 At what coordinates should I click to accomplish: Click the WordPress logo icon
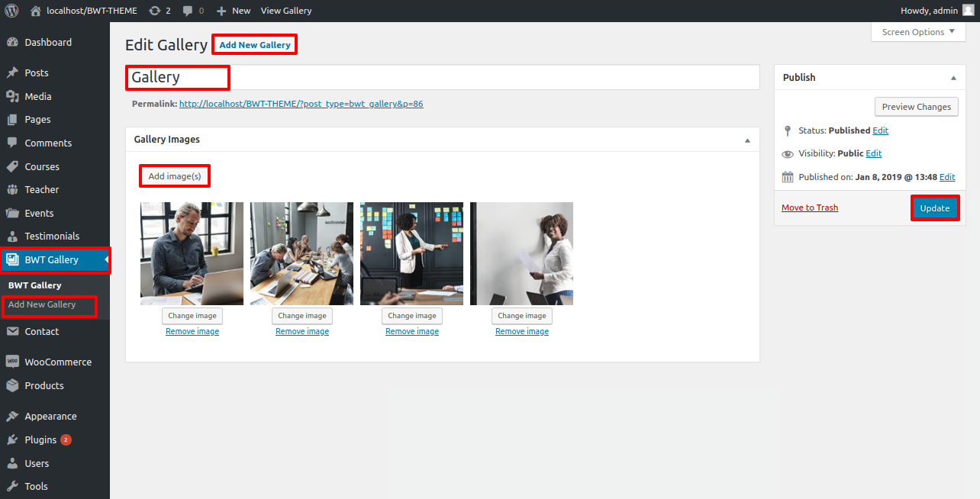click(x=11, y=11)
